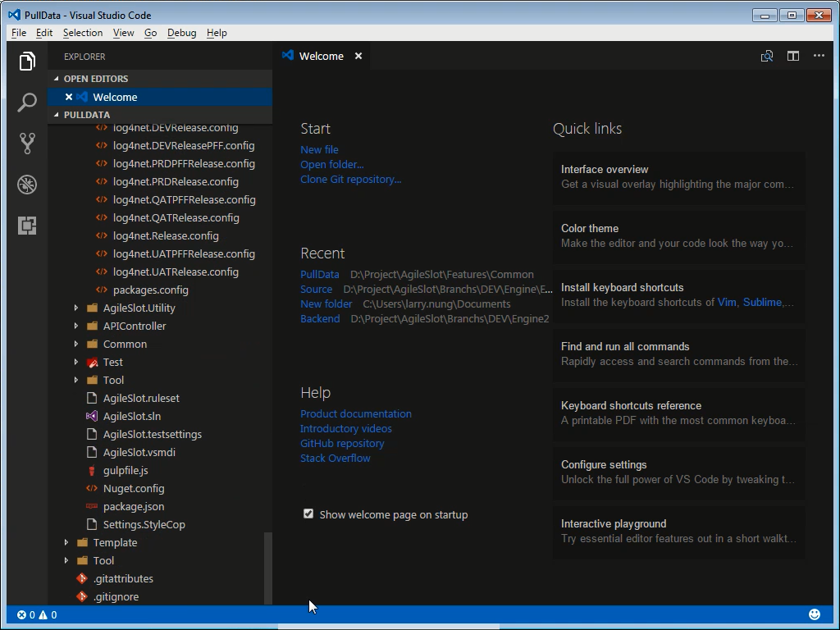Split the editor

[793, 56]
